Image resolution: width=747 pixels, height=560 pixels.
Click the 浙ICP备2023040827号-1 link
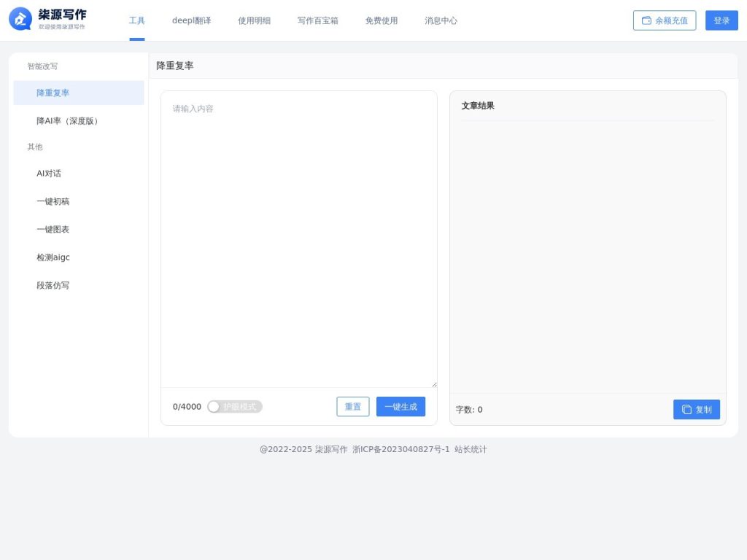[x=401, y=449]
